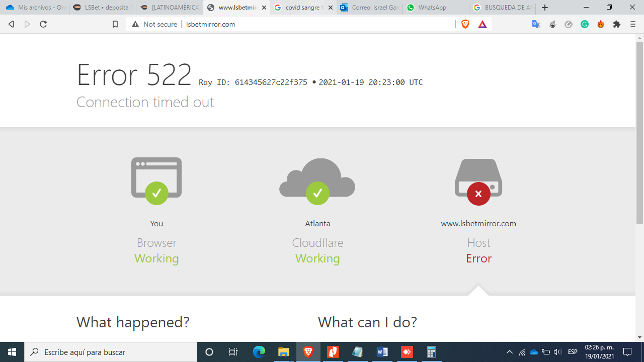
Task: Open the Wi-Fi network tray icon
Action: tap(522, 352)
